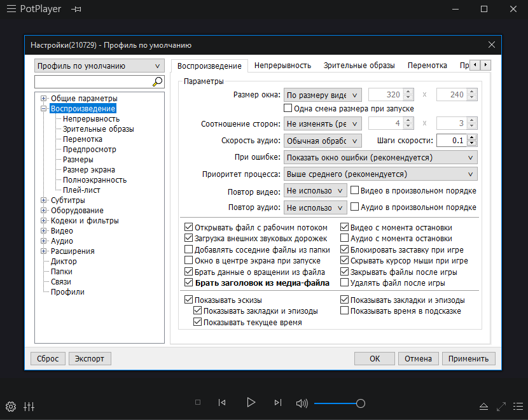Screen dimensions: 528x420
Task: Open the Профиль по умолчанию dropdown
Action: (x=99, y=66)
